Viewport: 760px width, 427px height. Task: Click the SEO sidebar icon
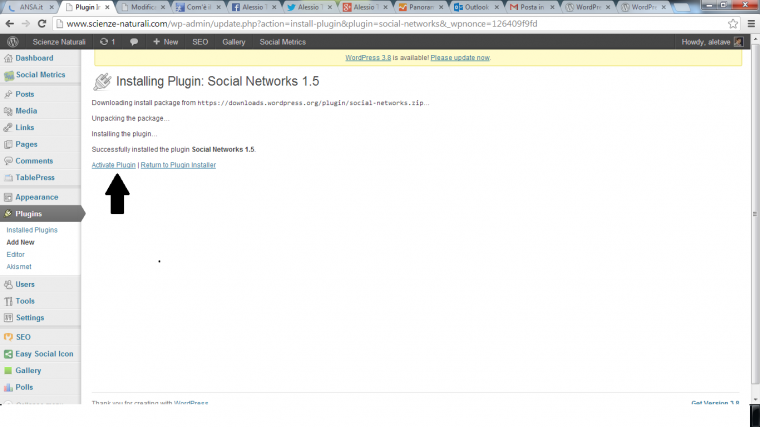[8, 337]
